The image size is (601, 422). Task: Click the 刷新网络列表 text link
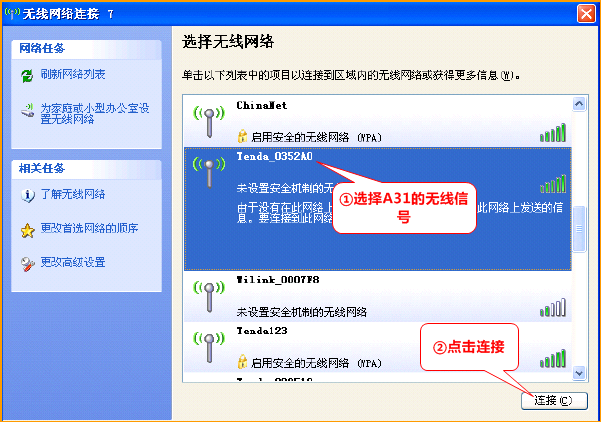click(x=73, y=76)
